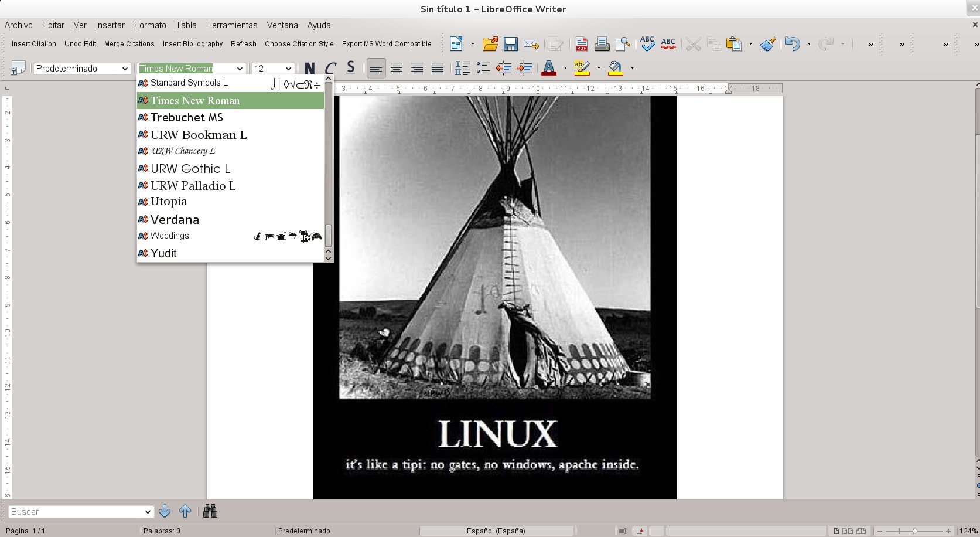Image resolution: width=980 pixels, height=537 pixels.
Task: Toggle underline (S) formatting
Action: (351, 68)
